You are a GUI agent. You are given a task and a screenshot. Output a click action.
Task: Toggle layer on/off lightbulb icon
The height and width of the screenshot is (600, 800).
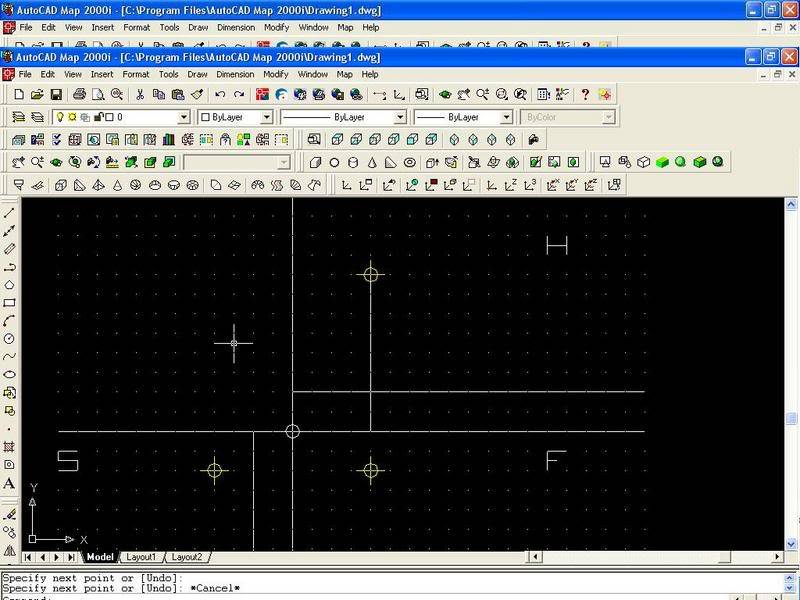point(58,117)
